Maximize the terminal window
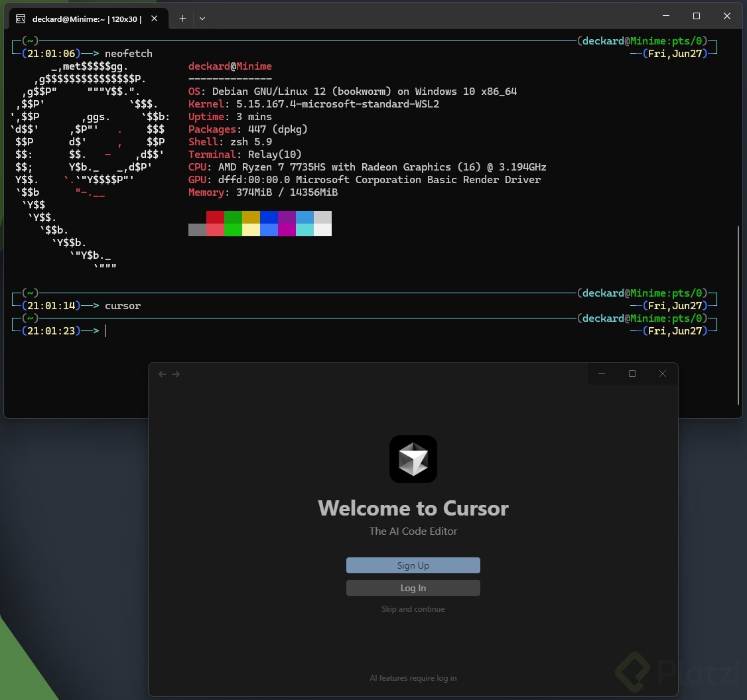The width and height of the screenshot is (747, 700). pyautogui.click(x=697, y=16)
